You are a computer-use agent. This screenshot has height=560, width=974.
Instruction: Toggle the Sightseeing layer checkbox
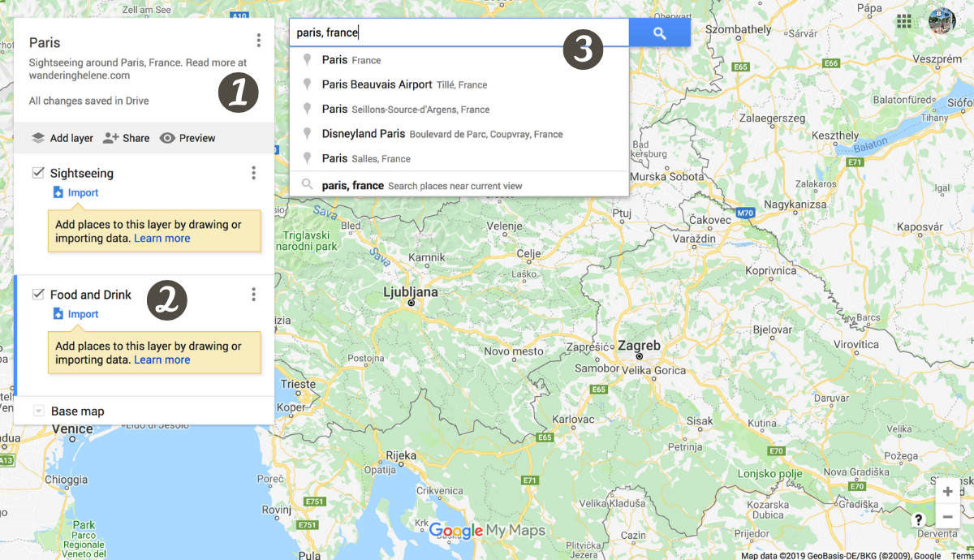pyautogui.click(x=38, y=173)
